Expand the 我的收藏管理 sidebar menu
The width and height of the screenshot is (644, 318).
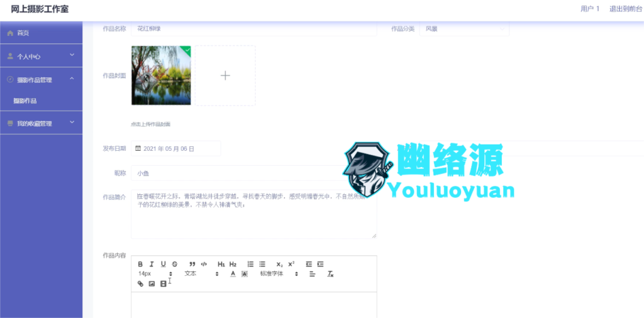[41, 123]
